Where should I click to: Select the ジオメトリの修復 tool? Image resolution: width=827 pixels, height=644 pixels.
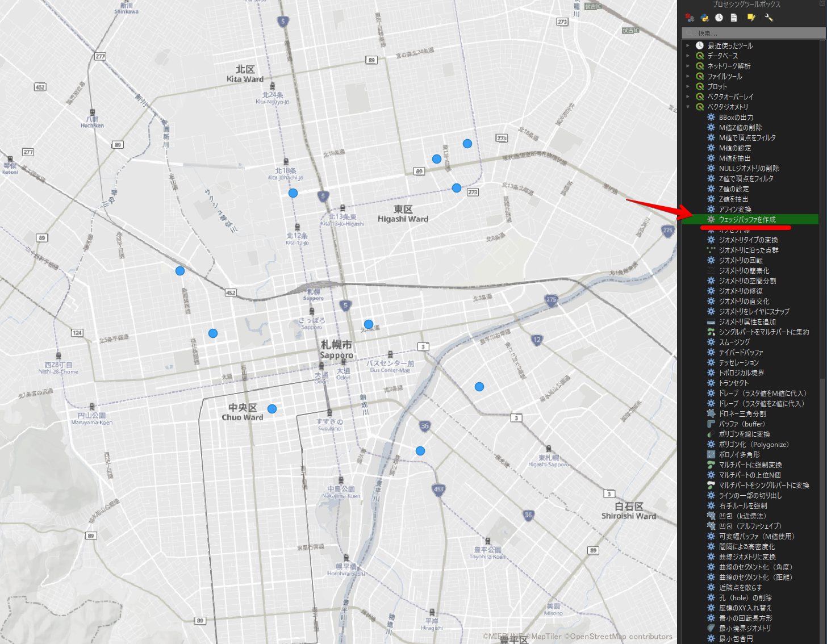(741, 291)
